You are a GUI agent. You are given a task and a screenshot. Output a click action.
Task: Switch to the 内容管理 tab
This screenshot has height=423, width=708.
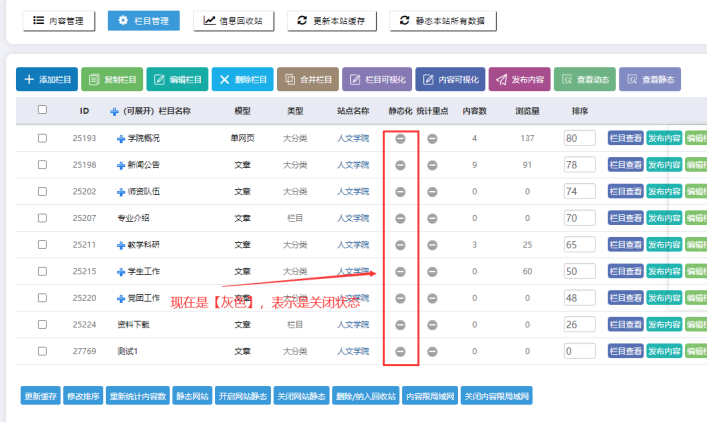pos(59,20)
